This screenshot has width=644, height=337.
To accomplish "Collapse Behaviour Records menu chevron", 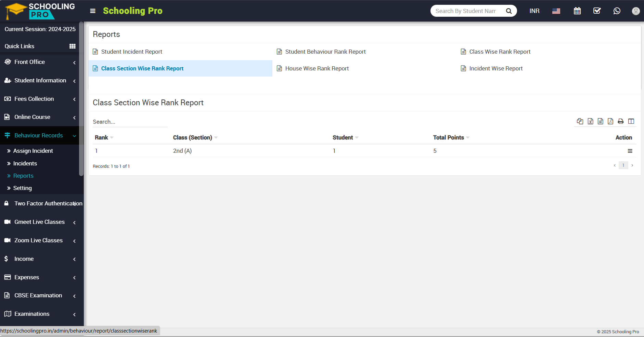I will 74,136.
